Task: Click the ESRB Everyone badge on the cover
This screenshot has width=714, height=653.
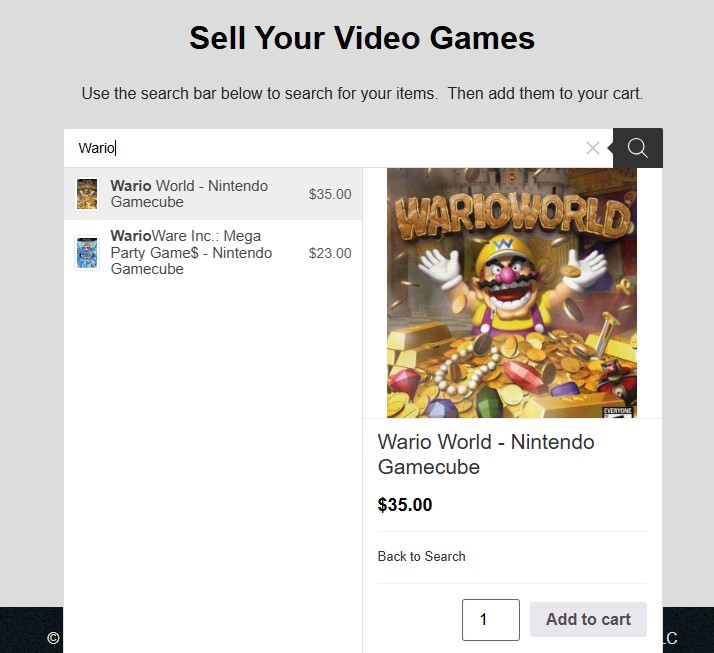Action: pyautogui.click(x=618, y=412)
